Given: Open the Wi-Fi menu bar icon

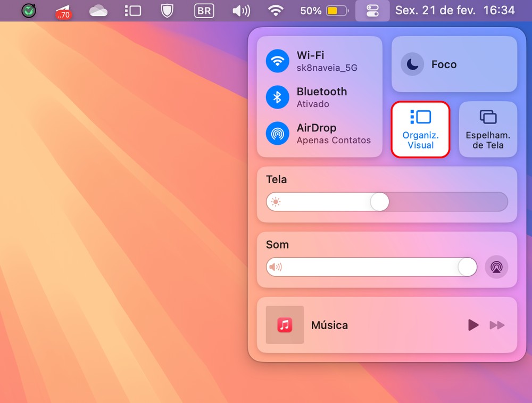Looking at the screenshot, I should (x=276, y=11).
